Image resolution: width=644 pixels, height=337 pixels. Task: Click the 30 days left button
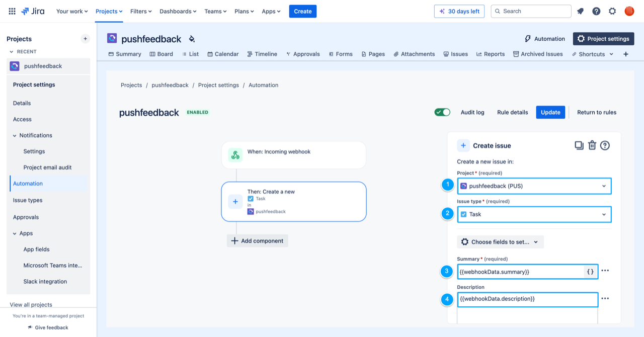pos(459,11)
